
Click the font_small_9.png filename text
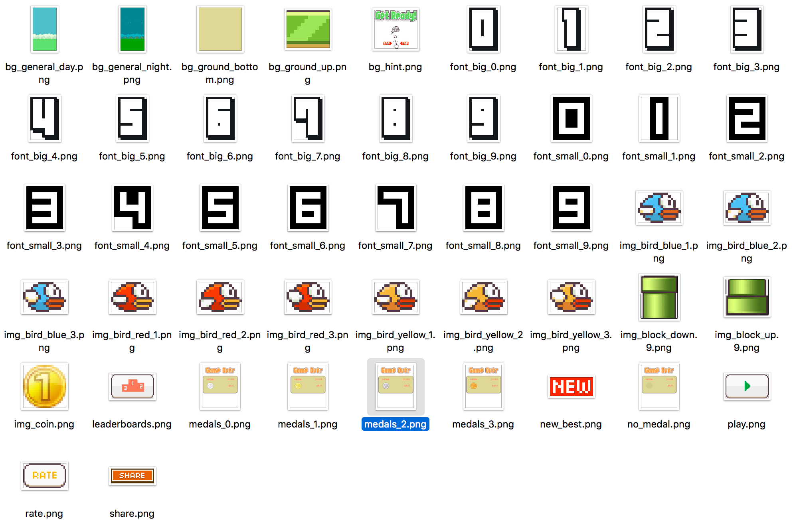click(x=571, y=246)
